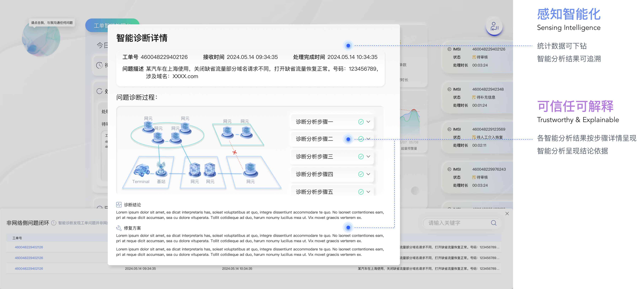Click 待审核 status icon on card 460048229976243
Viewport: 644px width, 289px height.
pos(474,177)
